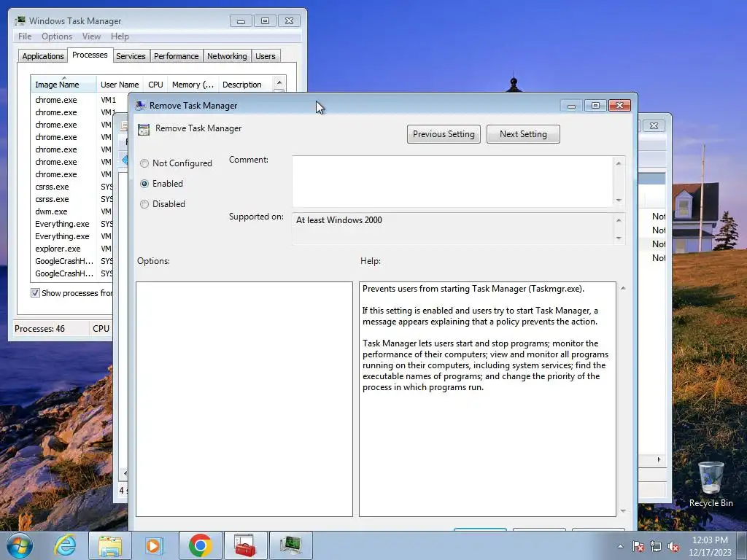747x560 pixels.
Task: Sort processes by CPU column
Action: click(x=156, y=85)
